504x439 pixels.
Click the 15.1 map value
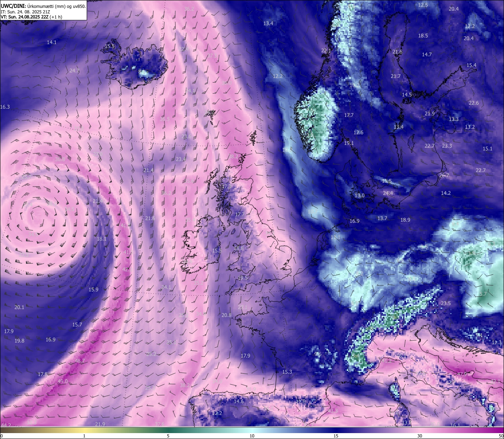(x=487, y=148)
